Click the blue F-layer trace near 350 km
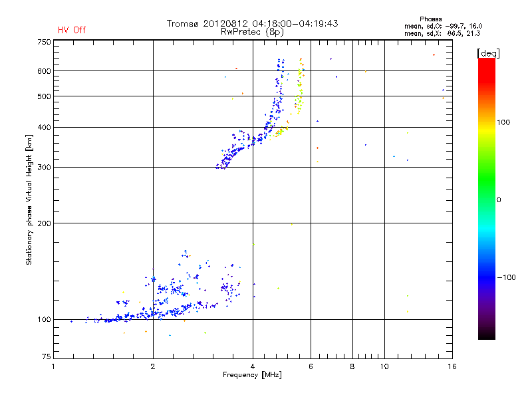 coord(237,148)
